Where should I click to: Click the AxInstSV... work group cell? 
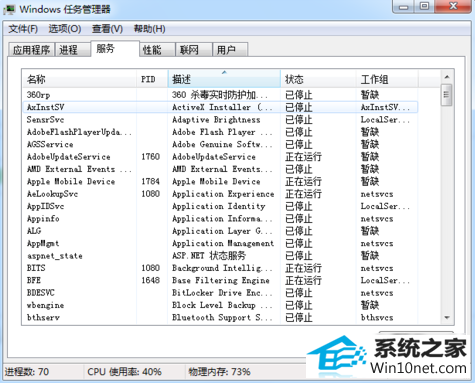385,107
